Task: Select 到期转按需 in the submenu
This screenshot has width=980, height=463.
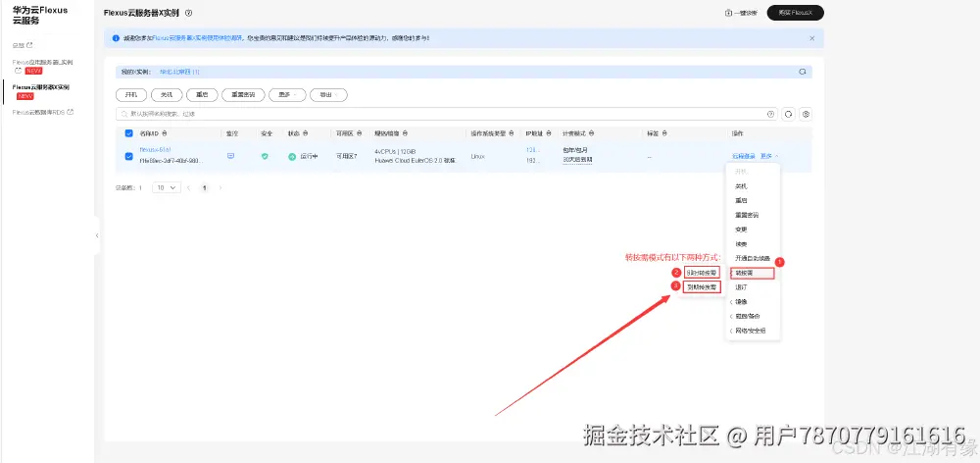Action: [x=702, y=287]
